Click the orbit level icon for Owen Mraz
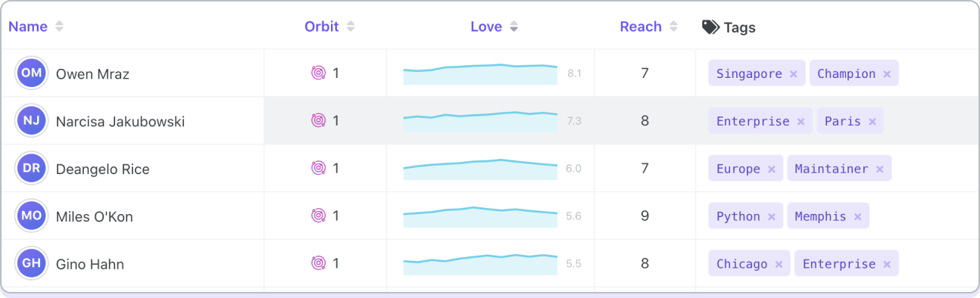980x298 pixels. coord(319,73)
